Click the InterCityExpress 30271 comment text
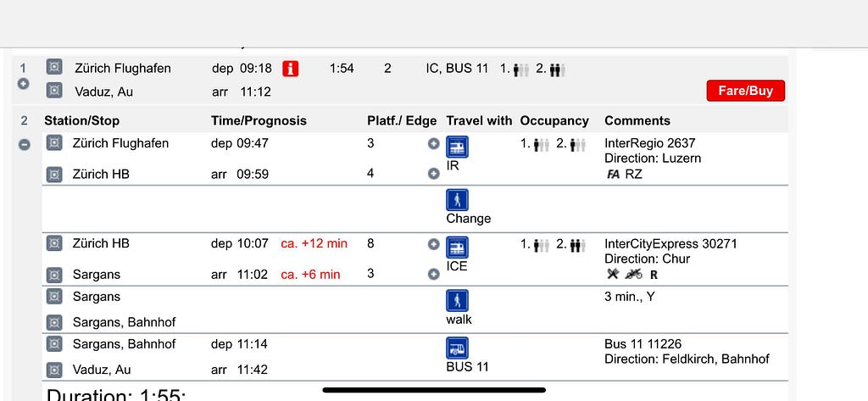This screenshot has width=868, height=401. (671, 243)
